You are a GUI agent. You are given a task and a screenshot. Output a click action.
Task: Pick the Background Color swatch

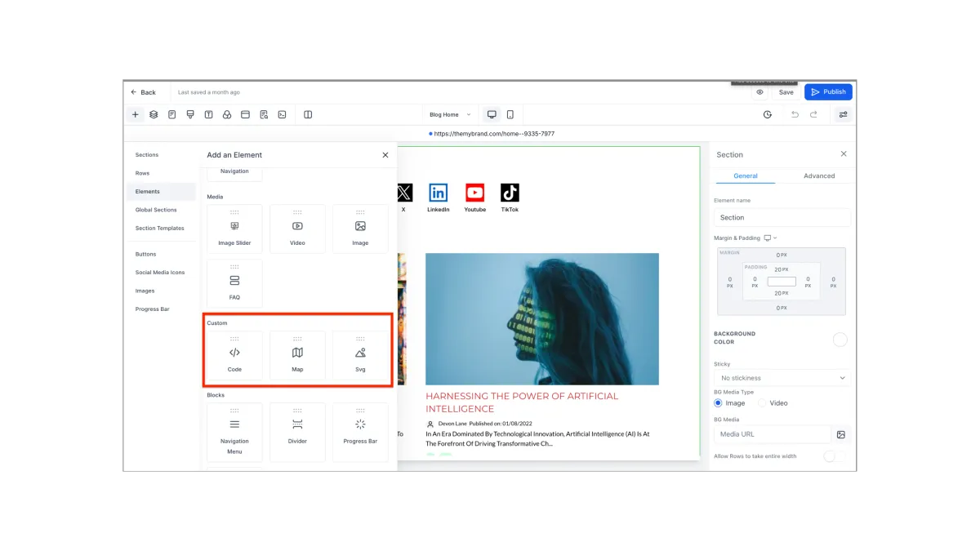pos(840,340)
